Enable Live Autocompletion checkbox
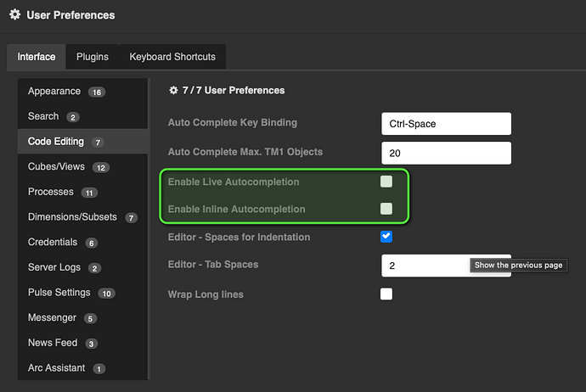 pos(386,182)
